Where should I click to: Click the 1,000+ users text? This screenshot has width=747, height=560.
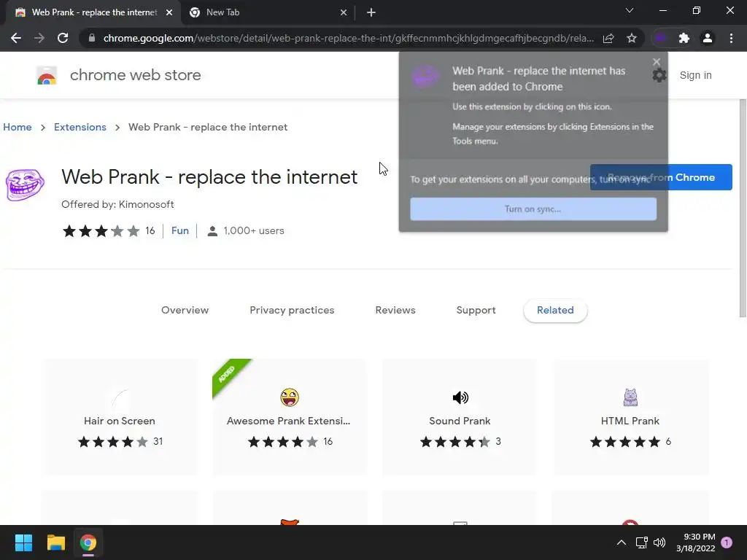click(253, 230)
